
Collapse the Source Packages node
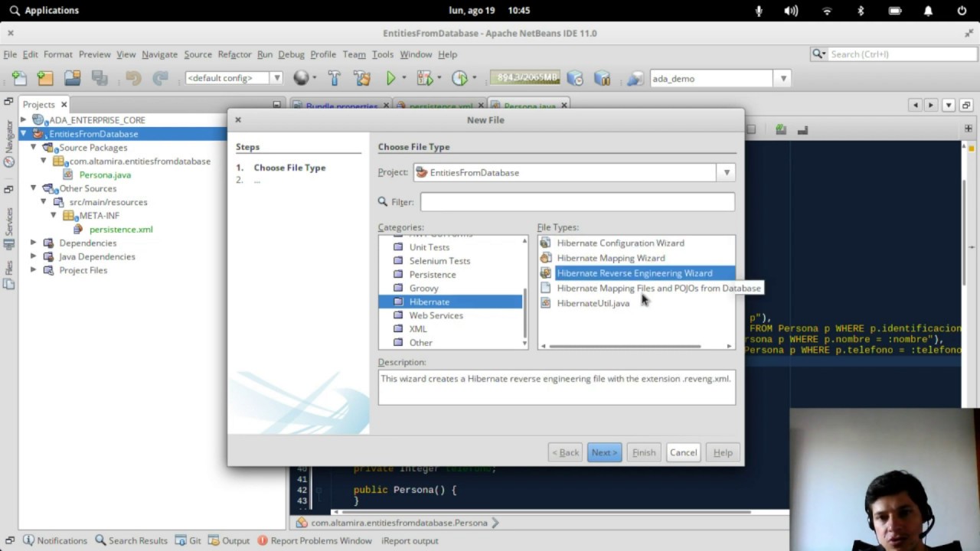(x=33, y=148)
